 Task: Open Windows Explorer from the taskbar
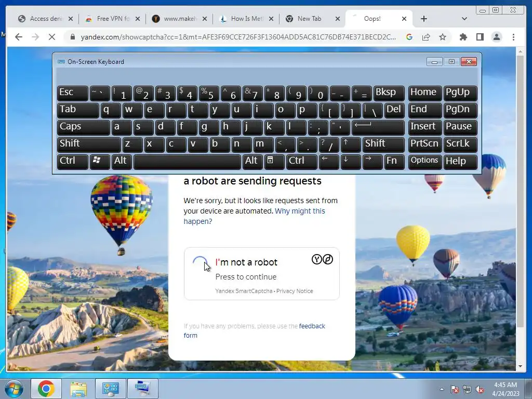tap(78, 389)
